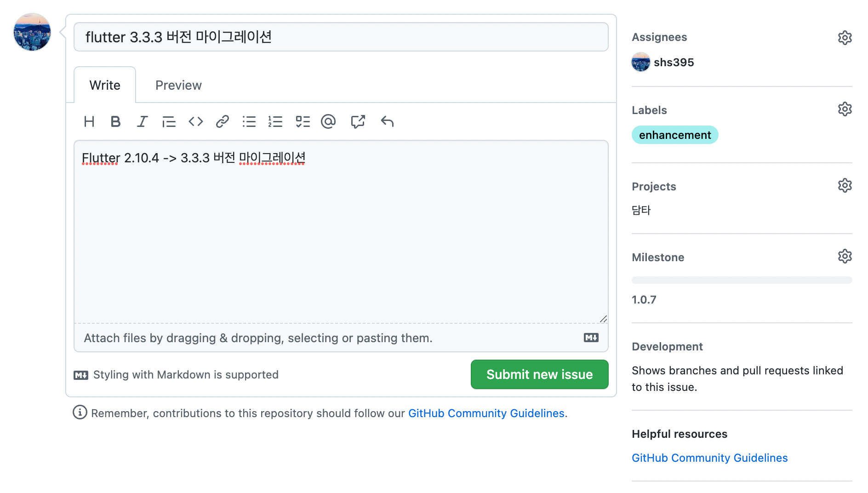
Task: Insert a saved reply with the arrow icon
Action: click(387, 121)
